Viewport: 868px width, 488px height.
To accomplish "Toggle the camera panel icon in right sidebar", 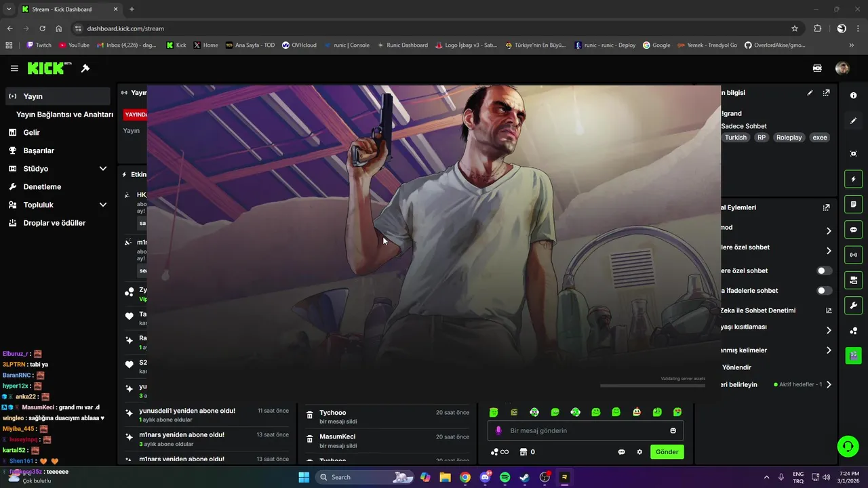I will [x=853, y=280].
